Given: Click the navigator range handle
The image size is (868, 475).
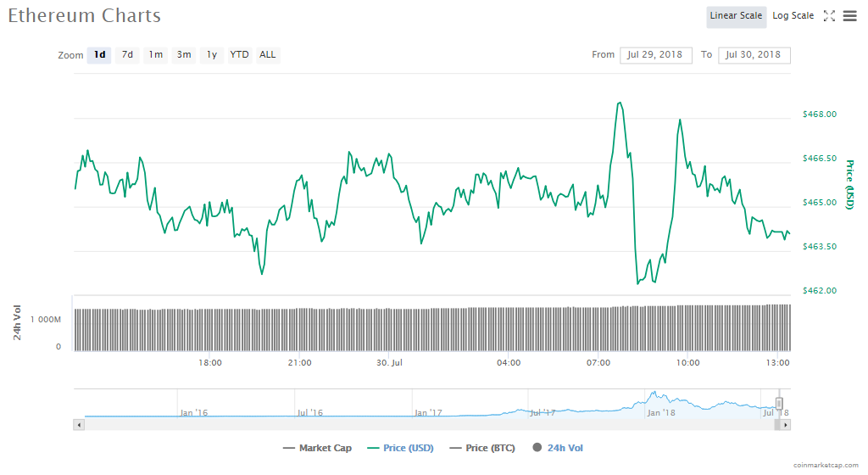Looking at the screenshot, I should click(x=779, y=404).
